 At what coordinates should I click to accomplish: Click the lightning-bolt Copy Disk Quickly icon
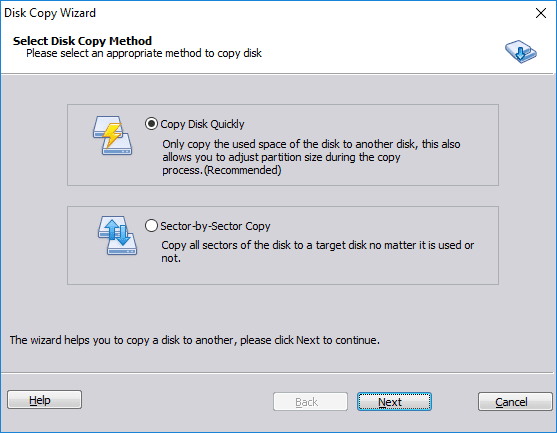click(112, 135)
